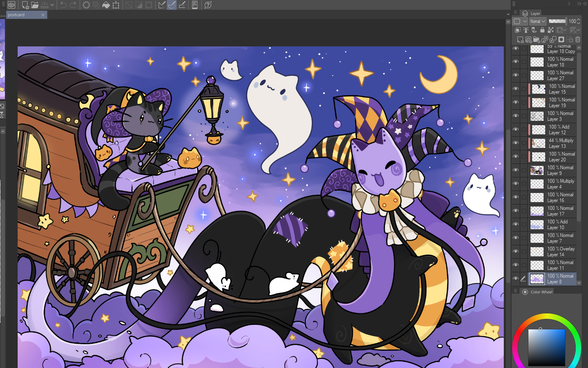Viewport: 588px width, 368px height.
Task: Open the layer palette color dropdown
Action: (x=520, y=21)
